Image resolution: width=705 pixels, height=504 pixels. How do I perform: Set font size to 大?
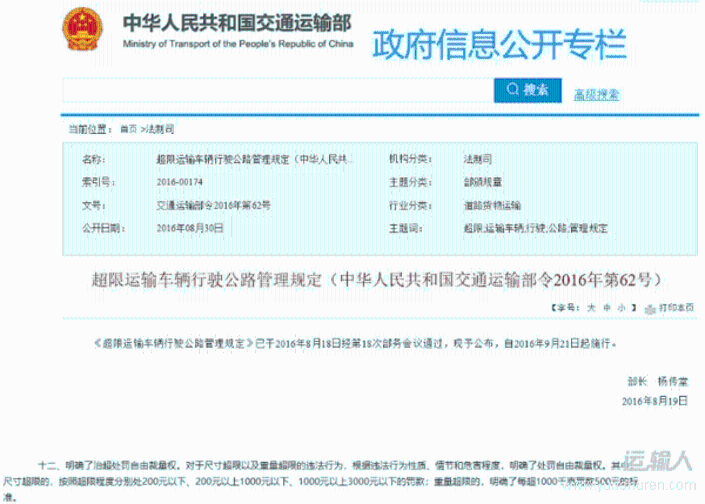pos(591,308)
